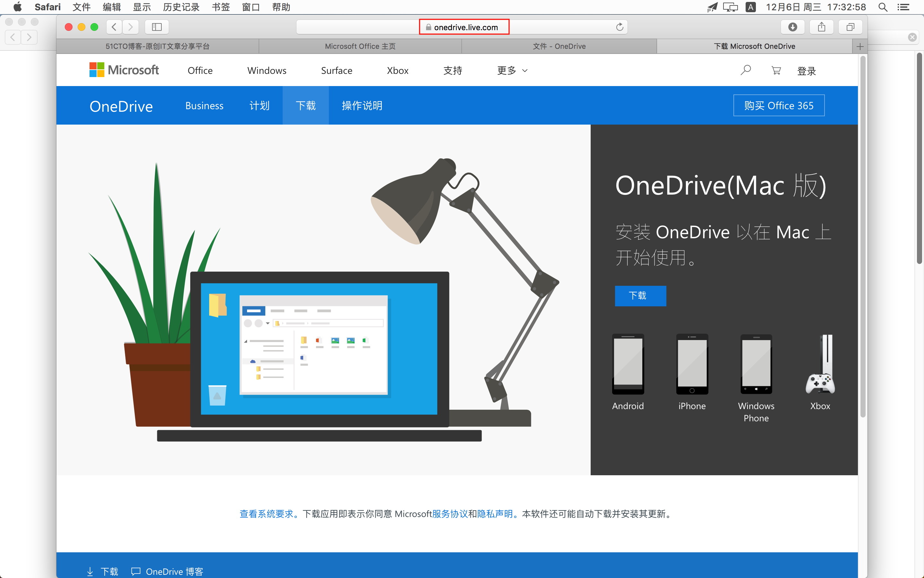Open Notification Center list icon
Image resolution: width=924 pixels, height=578 pixels.
click(x=903, y=7)
